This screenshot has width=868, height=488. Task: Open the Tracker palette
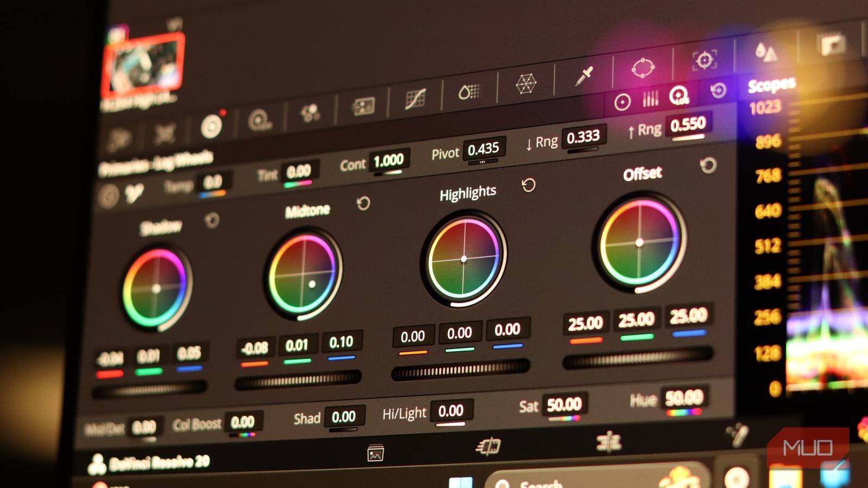[x=704, y=60]
